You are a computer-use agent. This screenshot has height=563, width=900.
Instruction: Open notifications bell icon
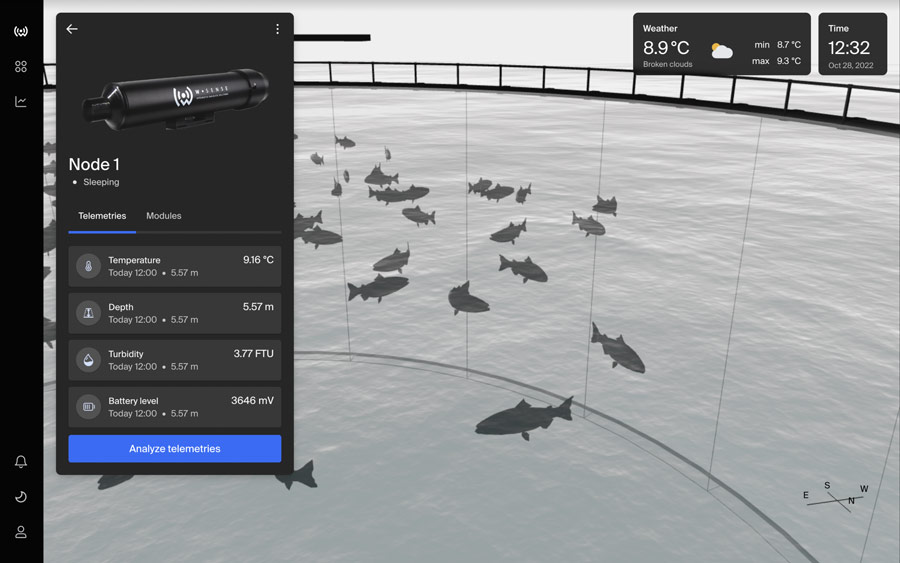(21, 461)
